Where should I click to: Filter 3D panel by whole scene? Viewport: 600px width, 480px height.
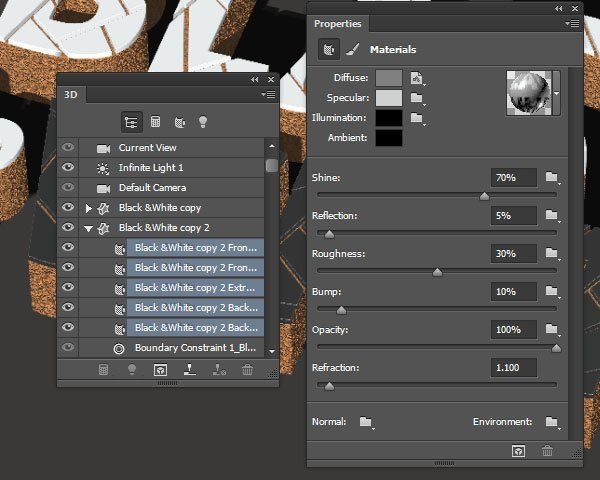(132, 122)
